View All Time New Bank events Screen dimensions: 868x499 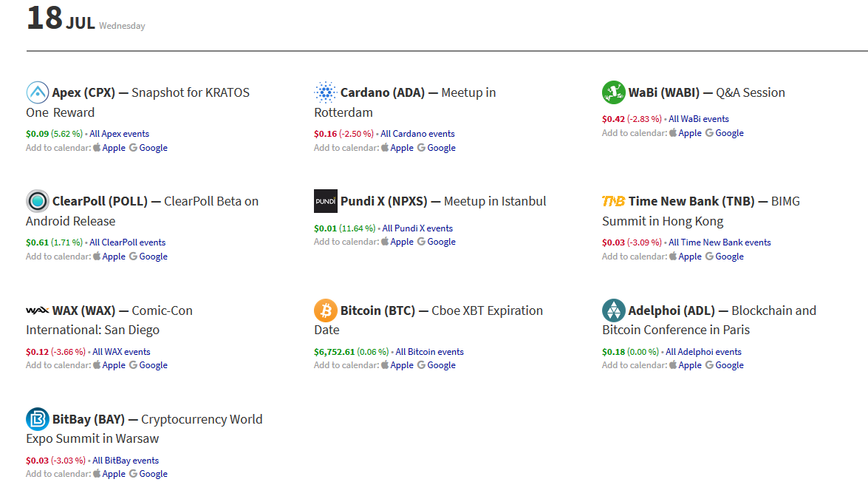point(720,242)
